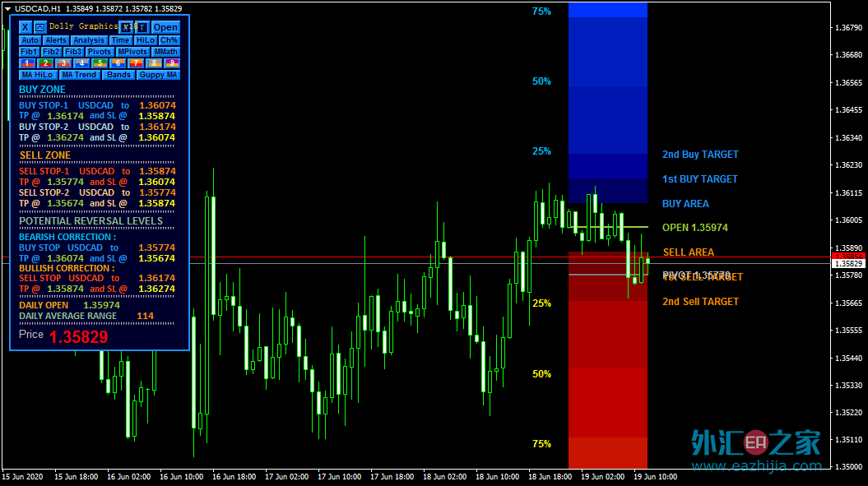Viewport: 868px width, 486px height.
Task: Toggle the Analysis button
Action: coord(89,40)
